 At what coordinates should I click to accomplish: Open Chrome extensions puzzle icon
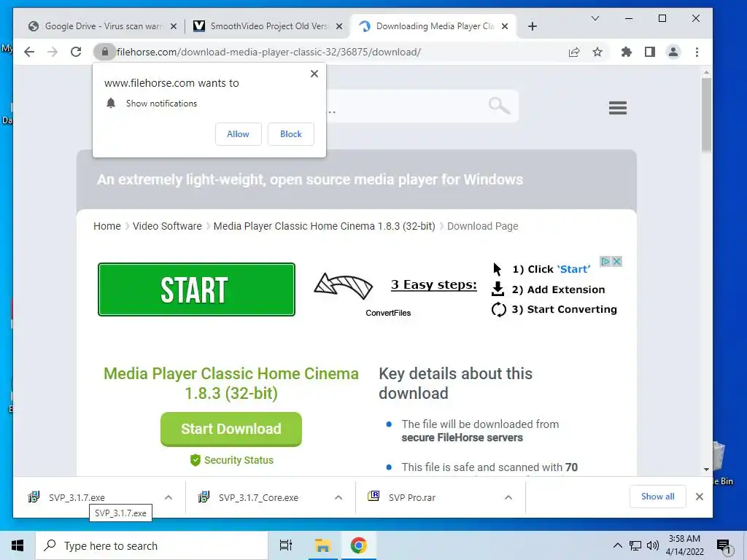(627, 52)
